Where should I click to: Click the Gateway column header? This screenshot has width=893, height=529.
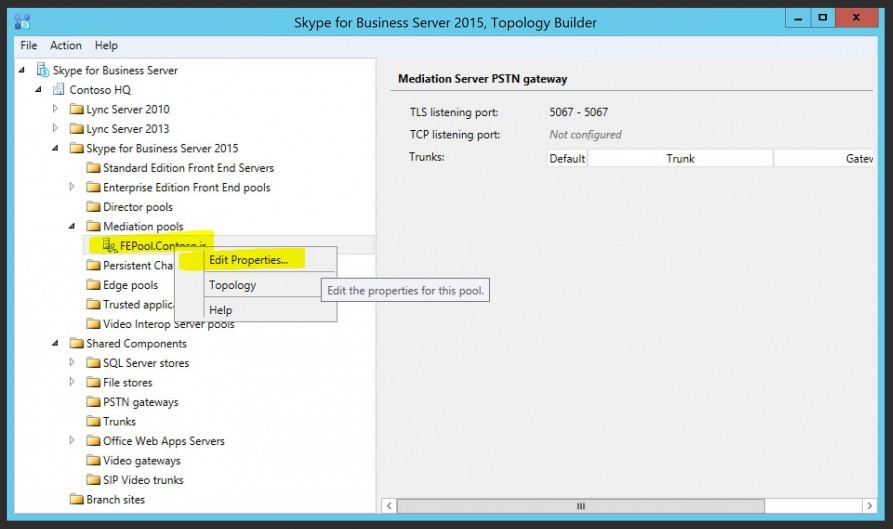[x=824, y=158]
